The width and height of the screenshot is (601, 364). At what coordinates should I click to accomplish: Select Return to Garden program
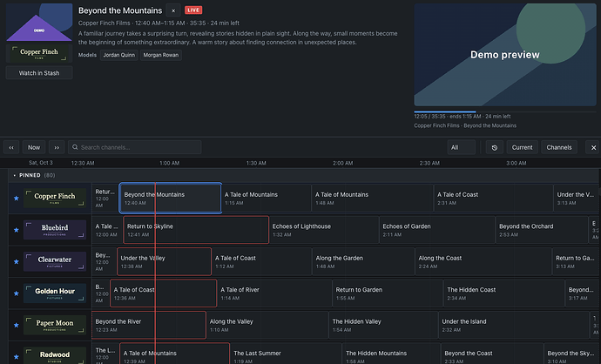click(388, 293)
